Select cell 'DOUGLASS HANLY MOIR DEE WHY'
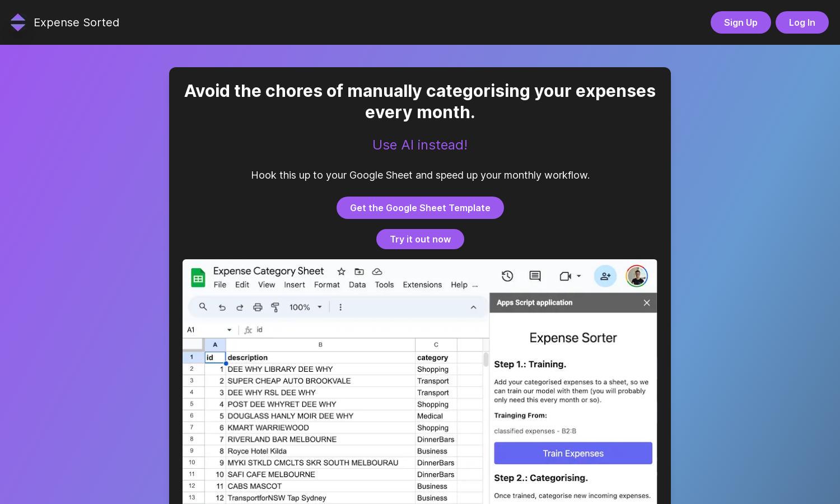The width and height of the screenshot is (840, 504). (320, 416)
